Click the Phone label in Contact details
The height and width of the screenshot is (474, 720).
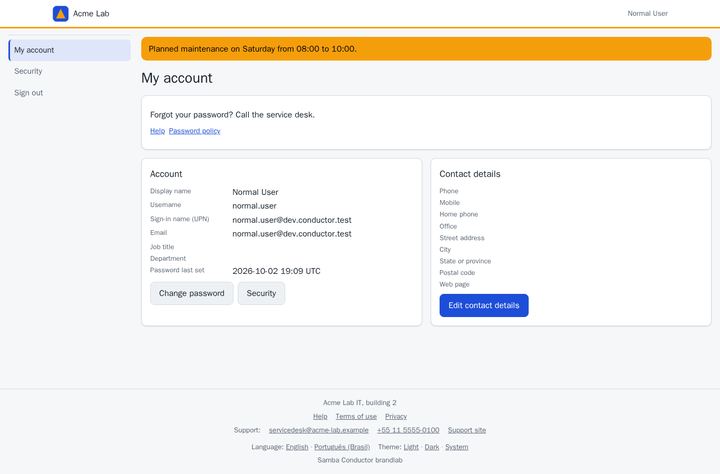pyautogui.click(x=449, y=191)
